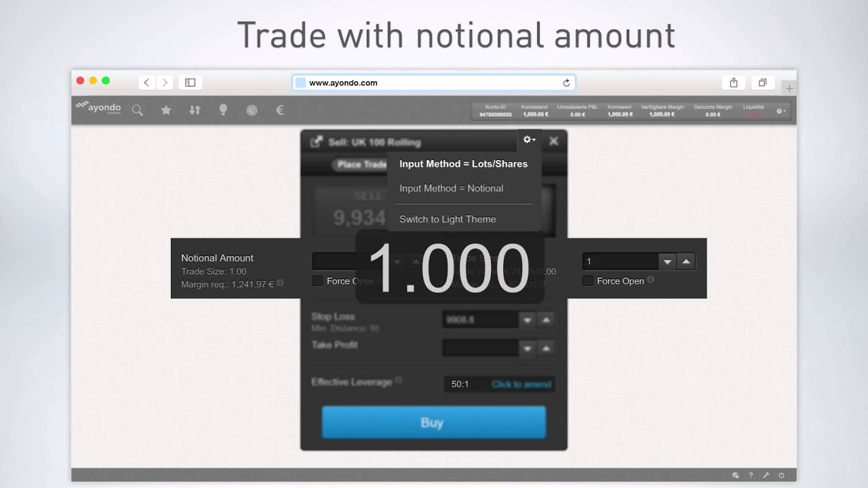Screen dimensions: 868x488
Task: Toggle the browser sidebar button
Action: [191, 83]
